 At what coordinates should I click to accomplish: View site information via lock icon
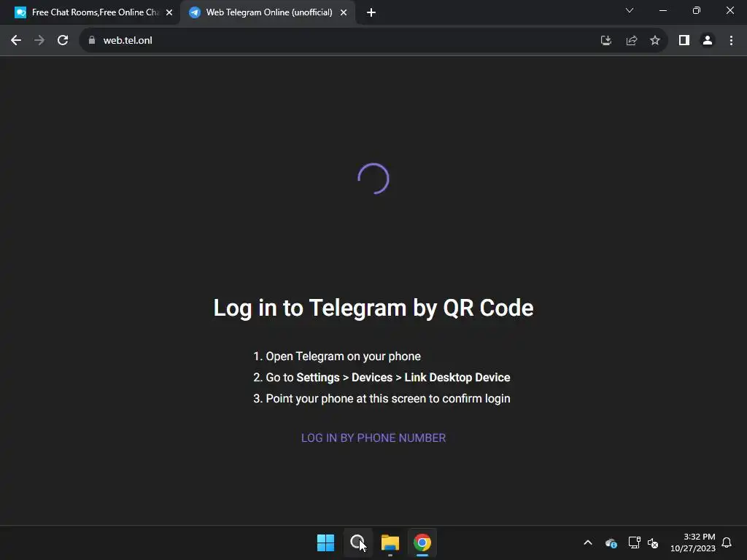point(92,41)
